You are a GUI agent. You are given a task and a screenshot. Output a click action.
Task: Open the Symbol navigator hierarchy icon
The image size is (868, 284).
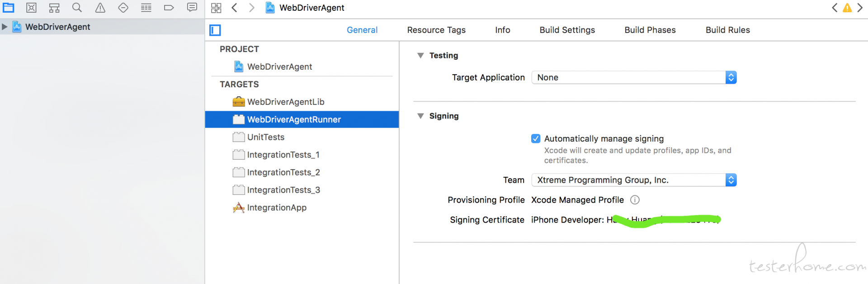pyautogui.click(x=54, y=8)
